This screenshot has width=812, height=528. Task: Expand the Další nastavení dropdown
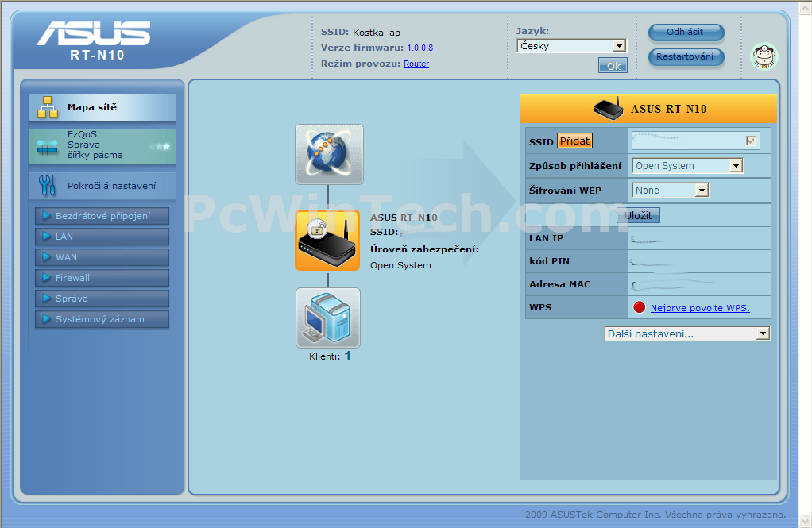click(687, 334)
